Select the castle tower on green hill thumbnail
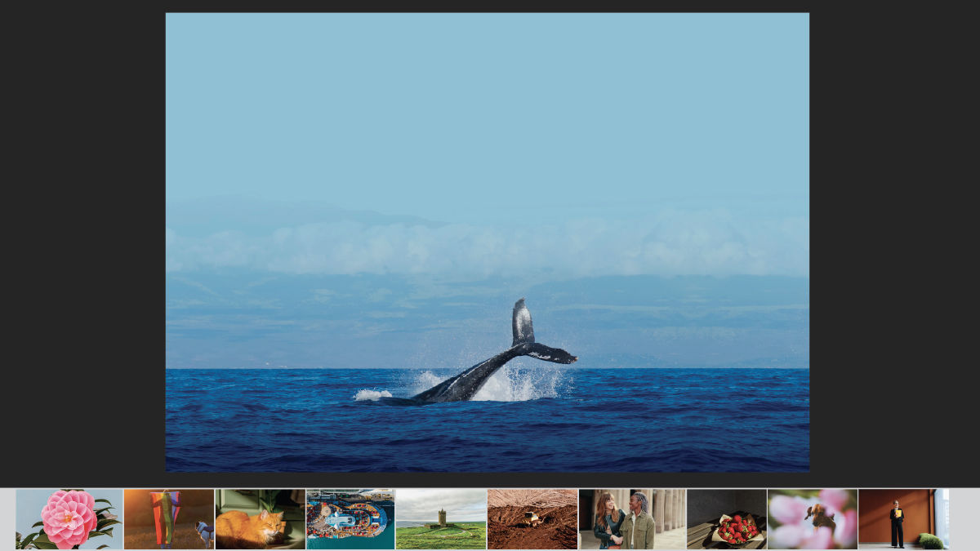980x551 pixels. coord(441,519)
